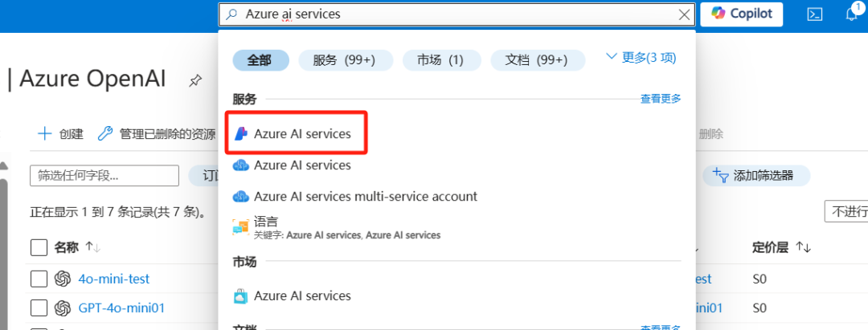Screen dimensions: 868x330
Task: Open the 不进行 grouping dropdown
Action: pos(846,212)
